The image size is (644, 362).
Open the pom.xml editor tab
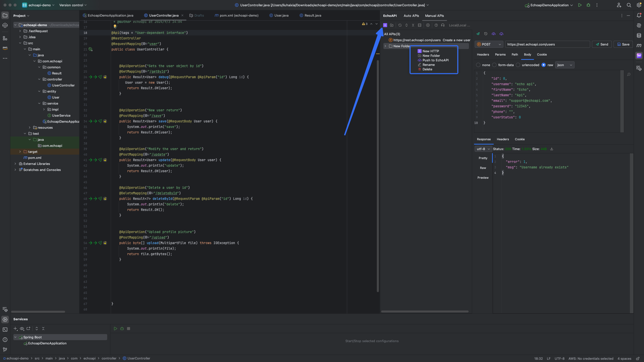236,15
